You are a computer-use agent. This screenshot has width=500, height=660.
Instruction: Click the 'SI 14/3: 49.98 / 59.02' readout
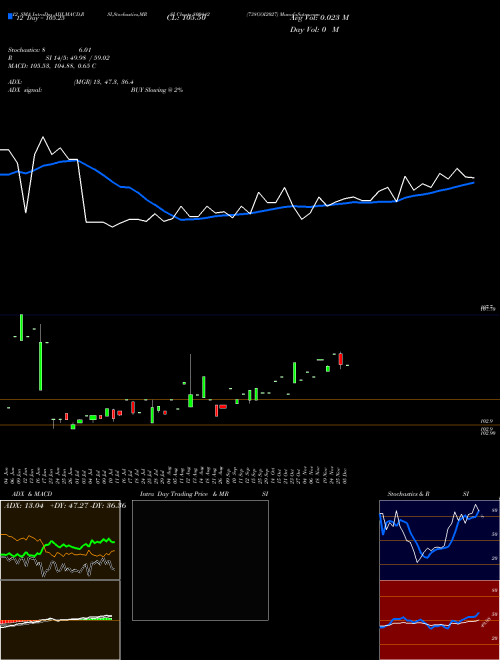tap(77, 58)
